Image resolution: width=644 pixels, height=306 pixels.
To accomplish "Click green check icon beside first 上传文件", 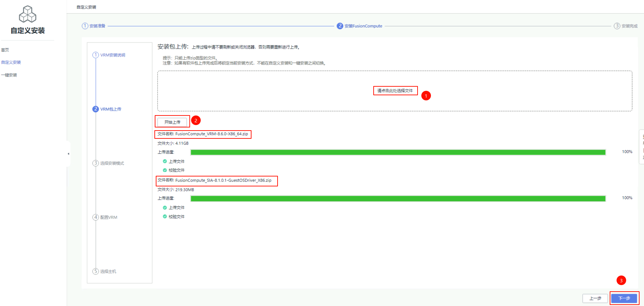I will tap(165, 161).
